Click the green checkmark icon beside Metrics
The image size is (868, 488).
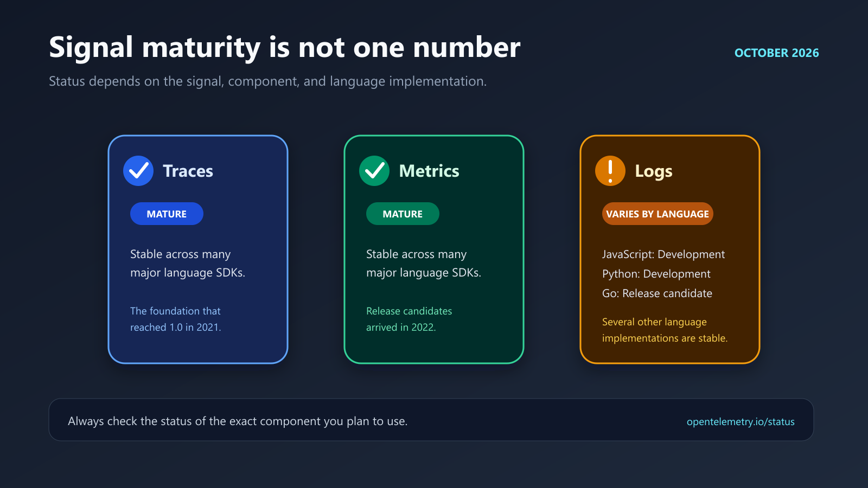pos(374,171)
